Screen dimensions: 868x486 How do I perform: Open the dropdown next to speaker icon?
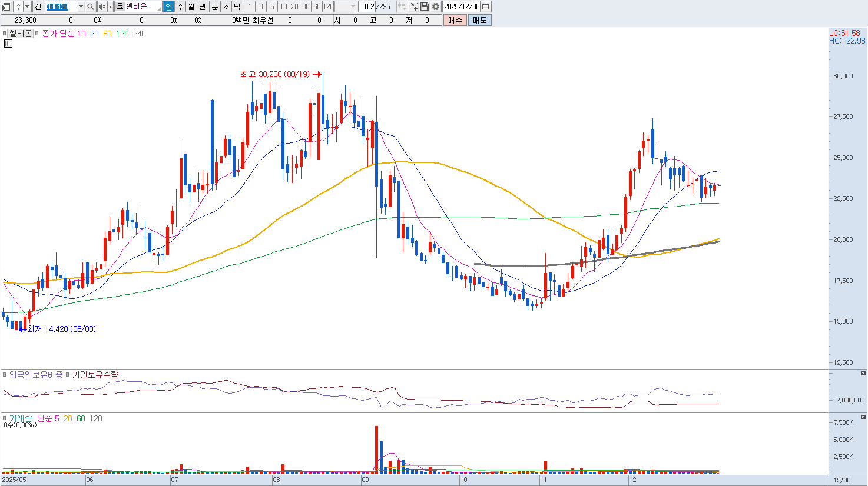click(110, 6)
